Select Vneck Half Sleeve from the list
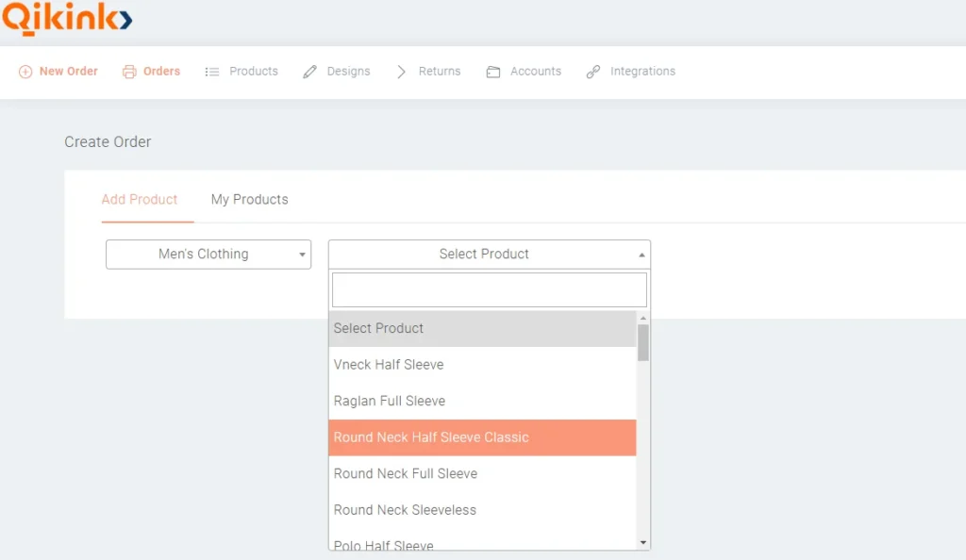The height and width of the screenshot is (560, 966). coord(389,365)
